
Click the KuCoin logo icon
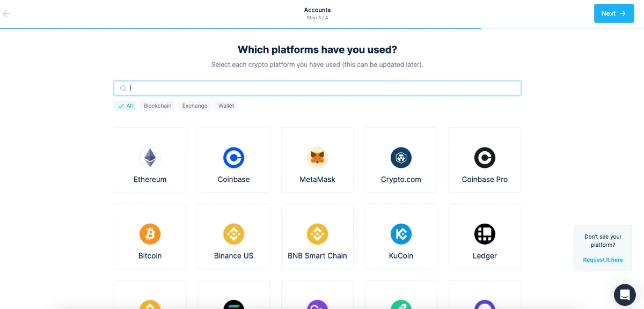401,234
